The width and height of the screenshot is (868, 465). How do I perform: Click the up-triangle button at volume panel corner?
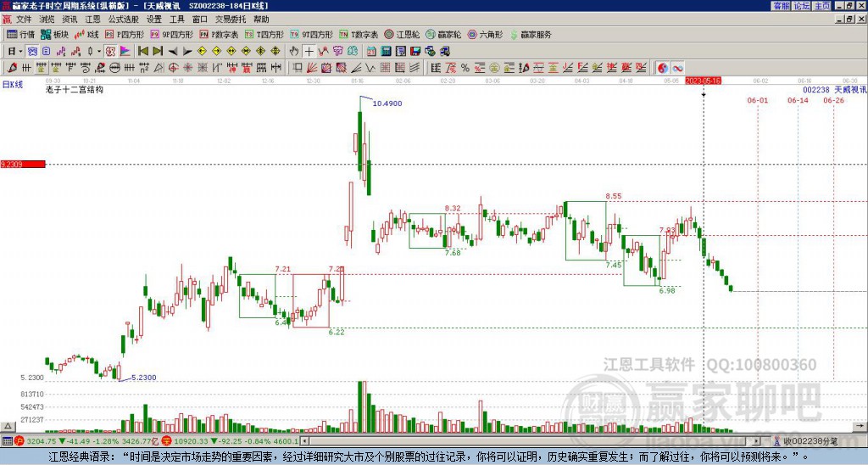(x=7, y=426)
